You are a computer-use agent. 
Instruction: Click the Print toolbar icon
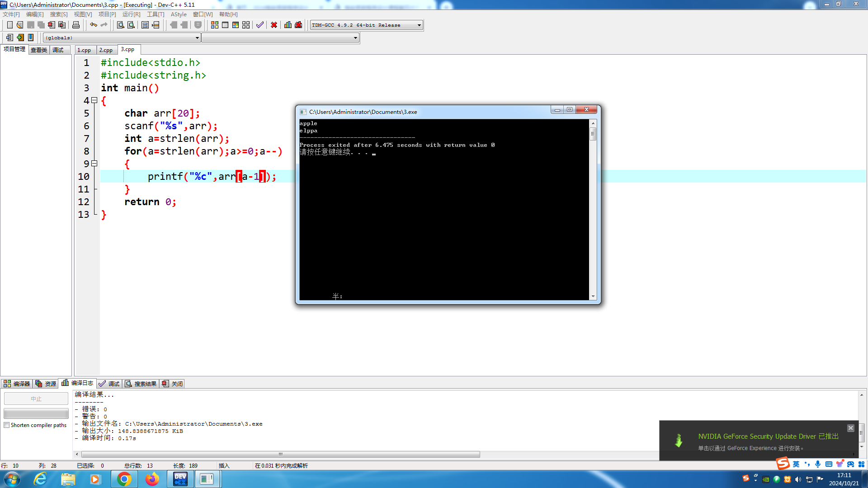tap(76, 25)
